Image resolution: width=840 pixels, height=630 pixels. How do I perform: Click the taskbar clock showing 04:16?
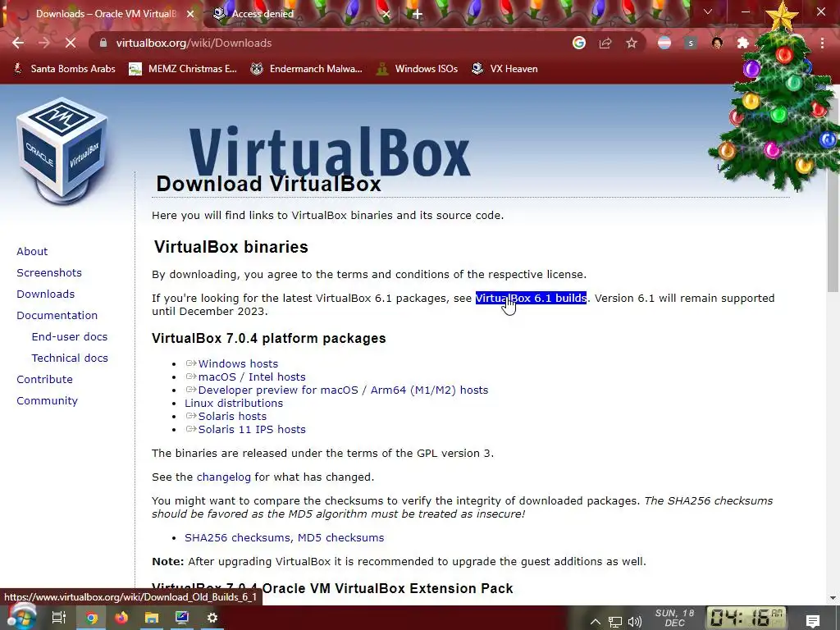746,617
